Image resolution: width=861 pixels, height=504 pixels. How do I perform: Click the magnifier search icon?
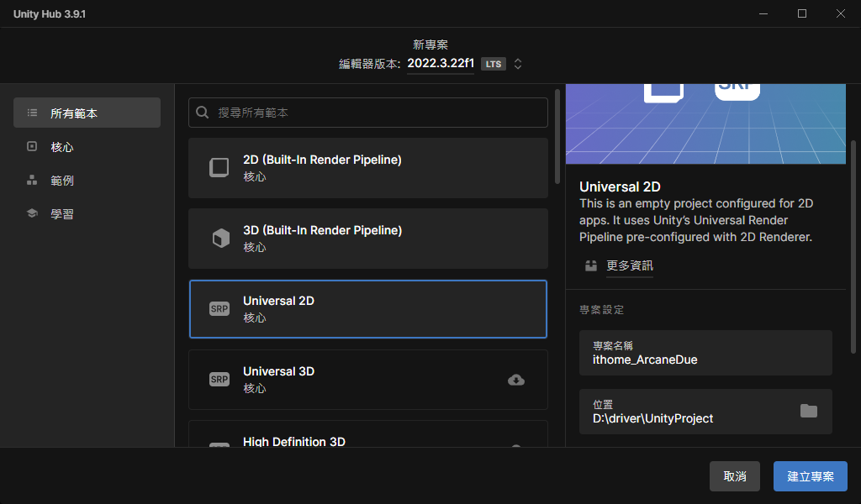coord(203,113)
